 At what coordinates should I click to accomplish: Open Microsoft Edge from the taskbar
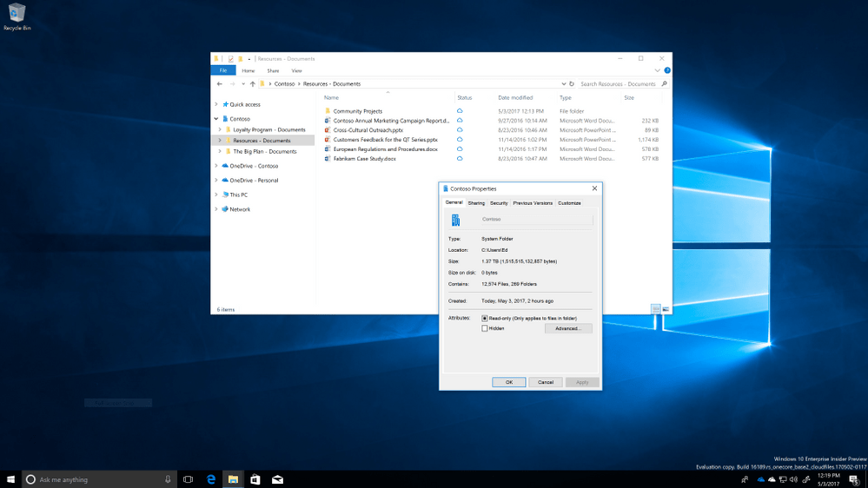(211, 479)
